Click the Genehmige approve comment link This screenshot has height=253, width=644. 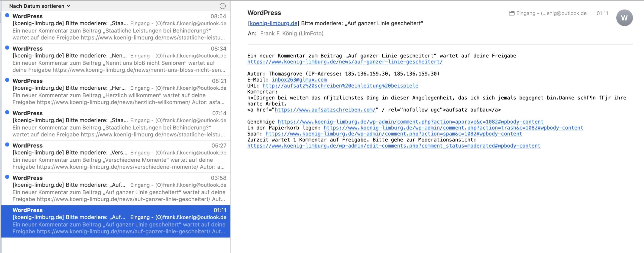click(x=411, y=122)
